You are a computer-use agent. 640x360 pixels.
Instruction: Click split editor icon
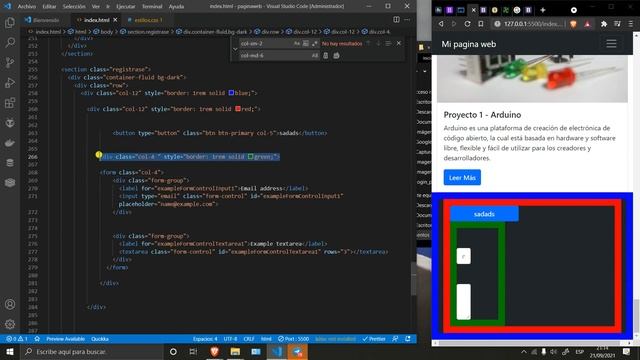pos(396,20)
